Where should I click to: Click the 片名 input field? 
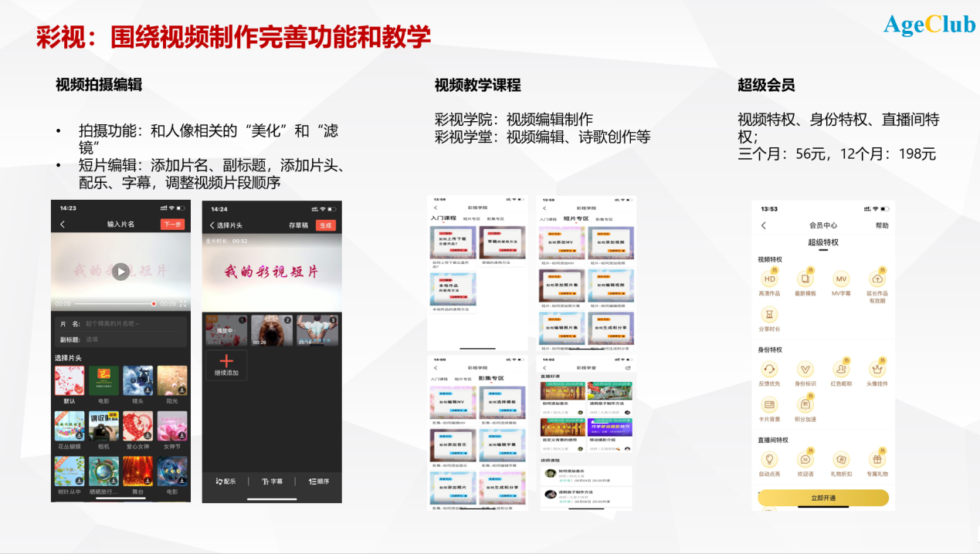[120, 324]
